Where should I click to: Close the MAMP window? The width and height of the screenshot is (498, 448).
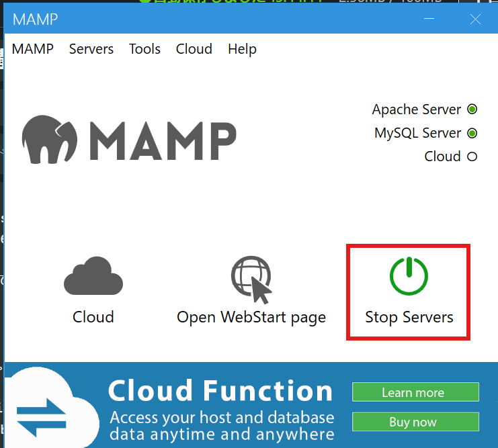tap(475, 19)
